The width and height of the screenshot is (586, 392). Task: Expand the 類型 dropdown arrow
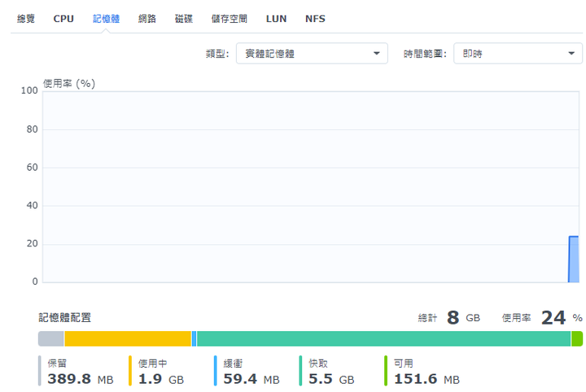pos(377,54)
